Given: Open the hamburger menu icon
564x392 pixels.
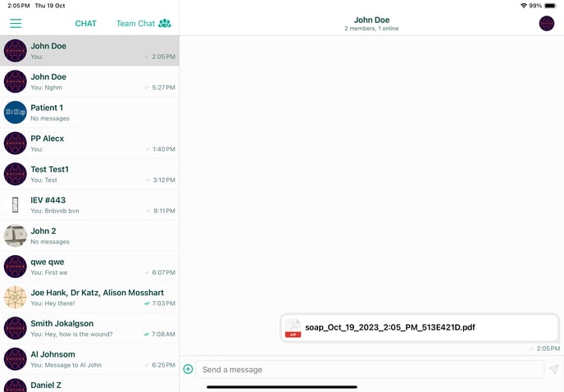Looking at the screenshot, I should pos(16,24).
